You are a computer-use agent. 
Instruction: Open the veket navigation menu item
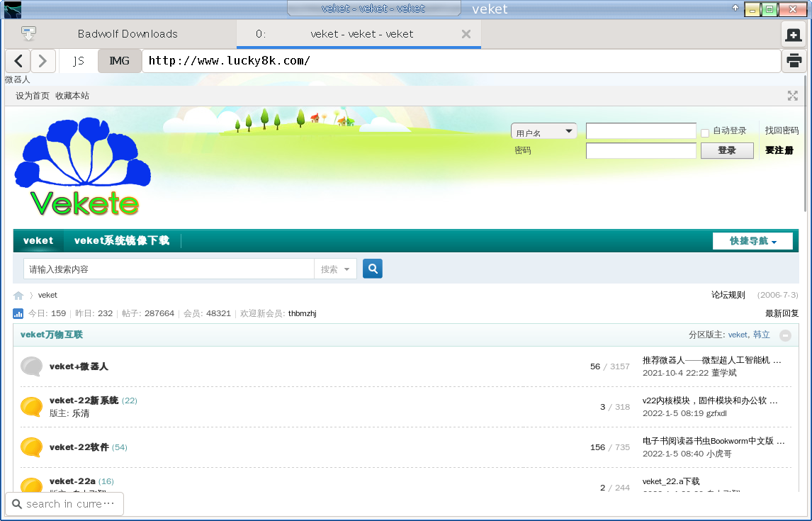38,241
